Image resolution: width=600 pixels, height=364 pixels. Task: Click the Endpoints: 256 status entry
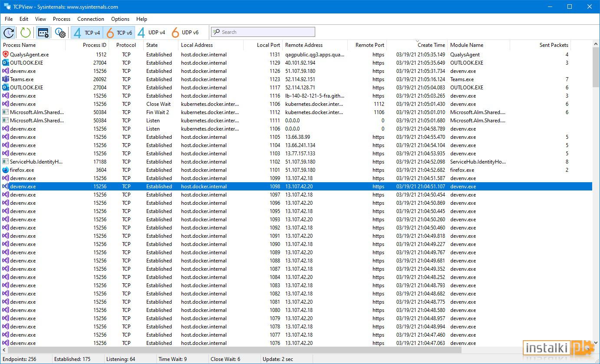(20, 359)
